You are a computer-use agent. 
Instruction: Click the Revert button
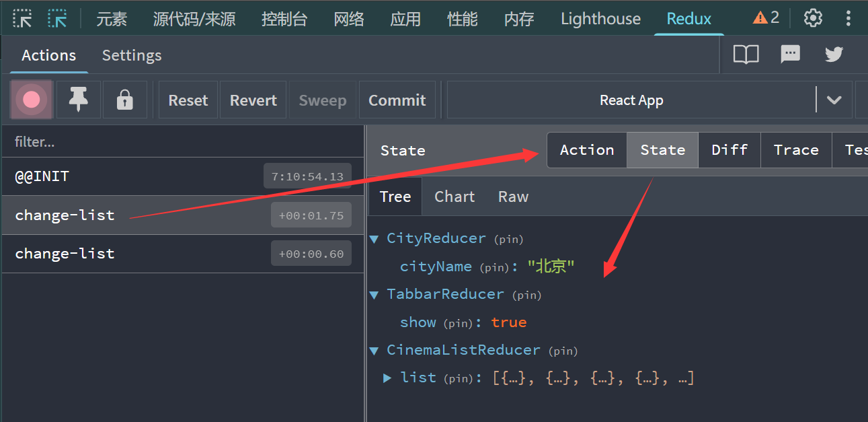(253, 100)
